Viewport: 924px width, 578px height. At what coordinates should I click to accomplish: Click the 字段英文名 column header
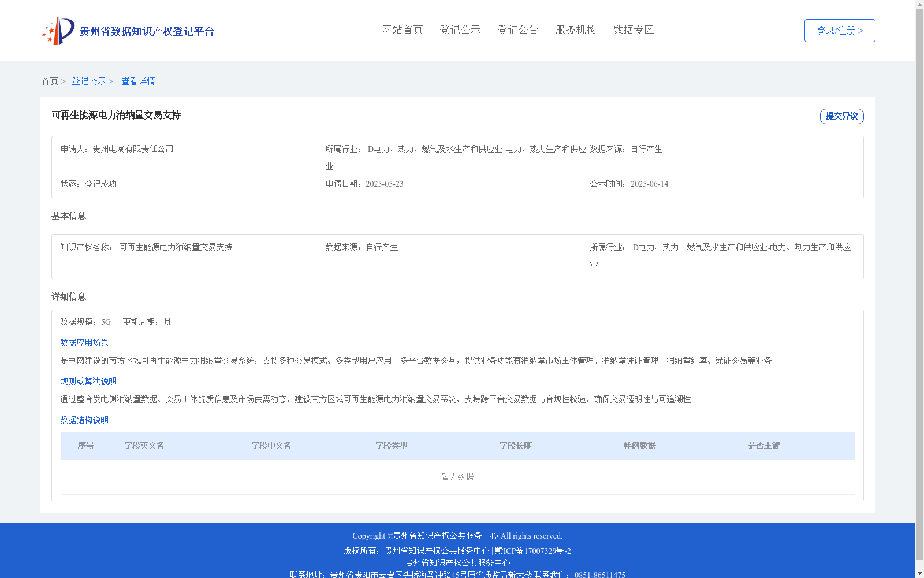pyautogui.click(x=144, y=446)
